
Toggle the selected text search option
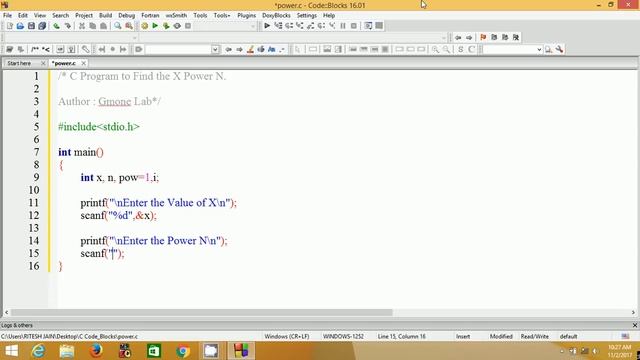[x=261, y=49]
